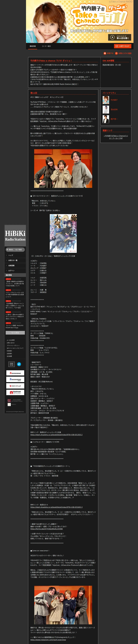Open the Bushiroad Online Store banner
Viewport: 138px width, 644px height.
tap(15, 393)
